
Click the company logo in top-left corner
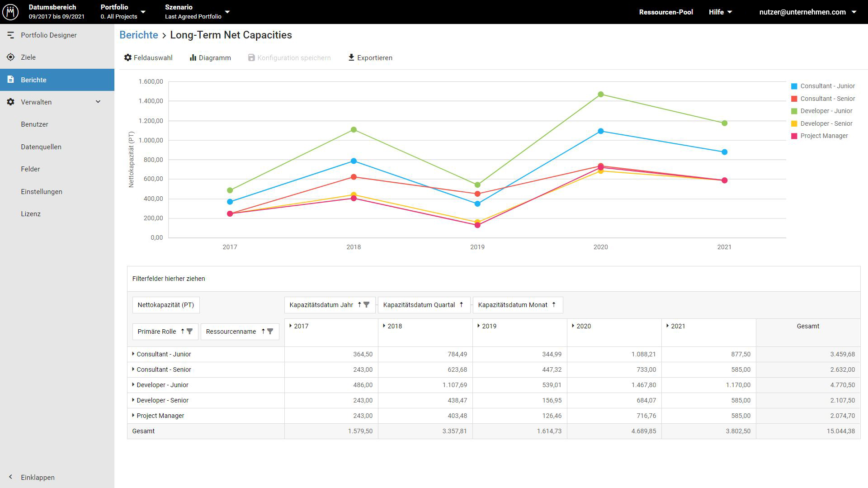coord(11,12)
